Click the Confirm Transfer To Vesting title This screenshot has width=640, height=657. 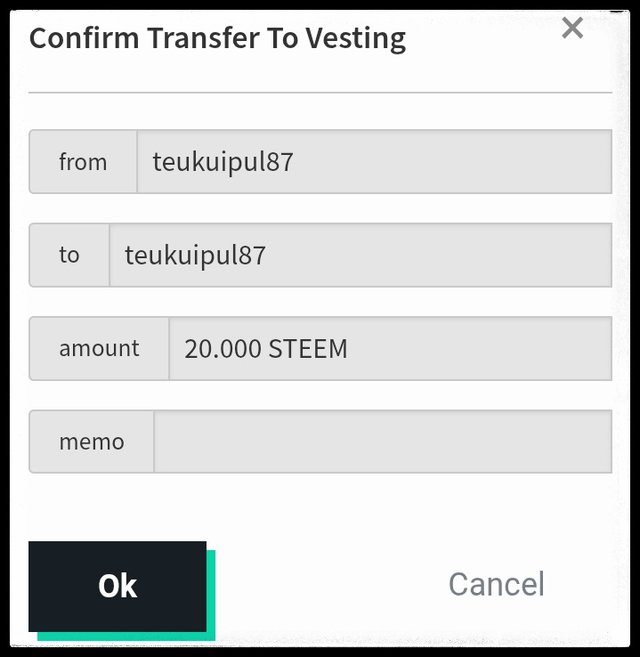(x=217, y=39)
